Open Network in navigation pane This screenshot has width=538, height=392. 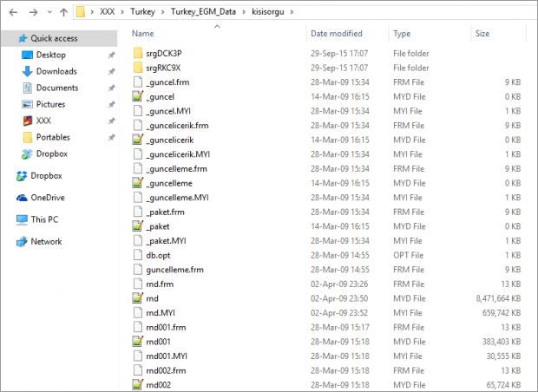(46, 241)
